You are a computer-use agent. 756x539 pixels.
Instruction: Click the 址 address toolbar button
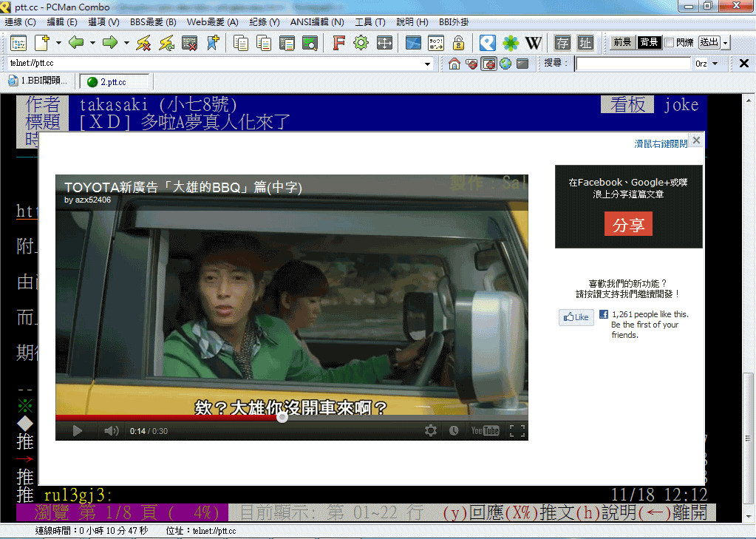point(585,43)
